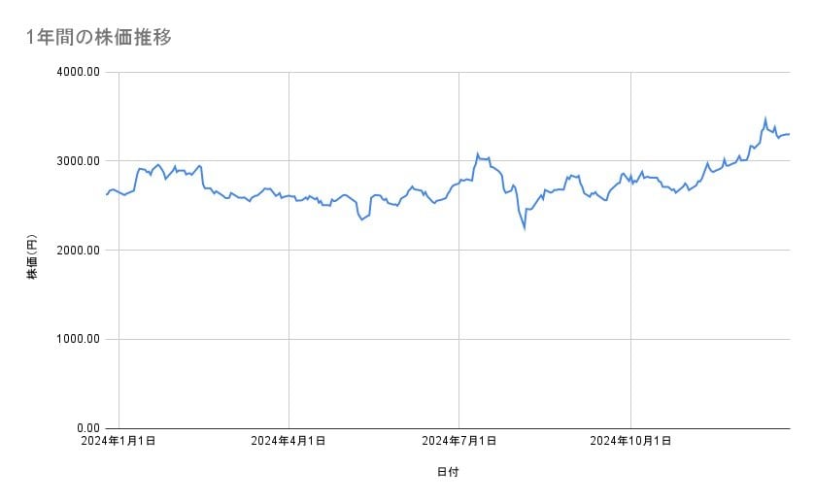The width and height of the screenshot is (815, 504).
Task: Click the 2024年1月1日 date label
Action: 119,442
